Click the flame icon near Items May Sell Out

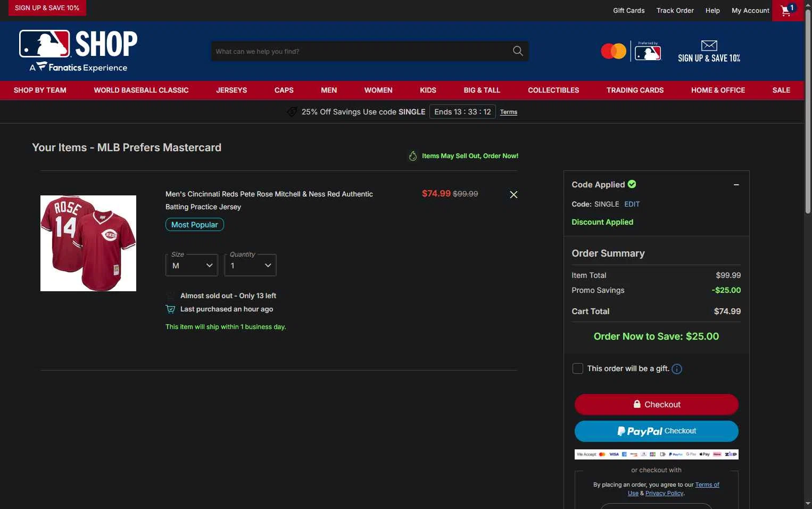(x=413, y=156)
